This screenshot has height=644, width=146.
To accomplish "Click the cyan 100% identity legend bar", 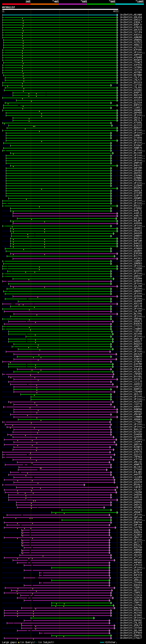I will (130, 4).
